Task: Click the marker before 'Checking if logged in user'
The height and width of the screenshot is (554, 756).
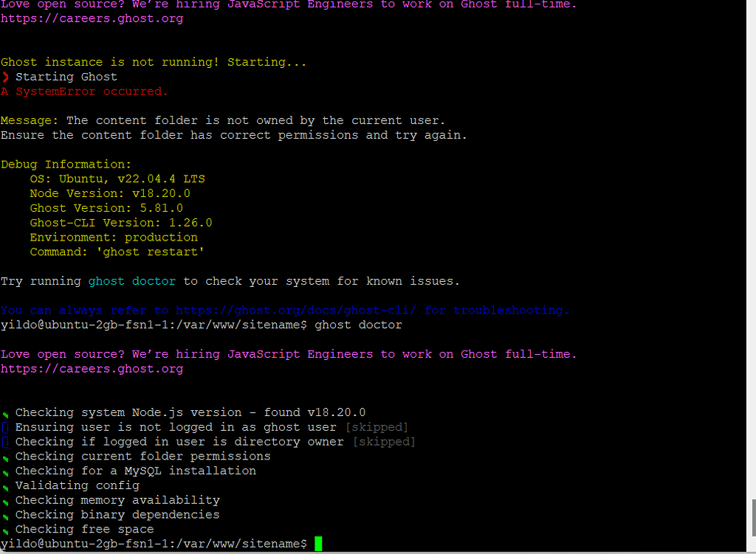Action: (6, 441)
